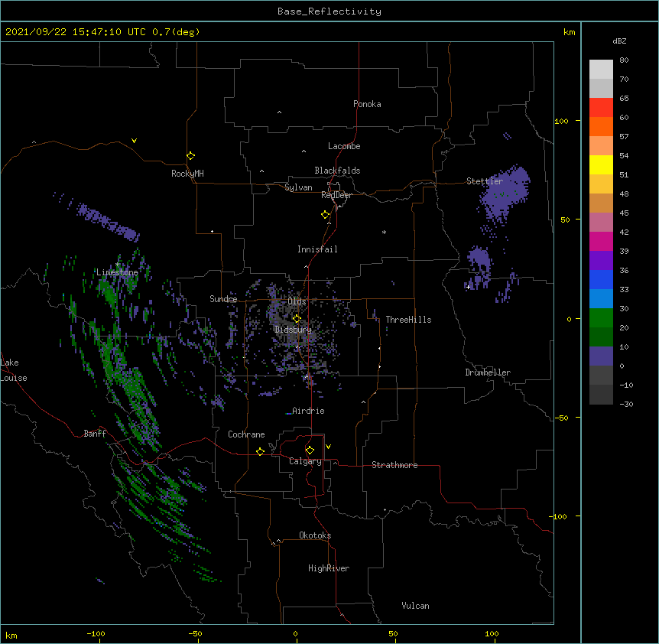Click the 80 value in the dBZ legend
The height and width of the screenshot is (644, 659).
tap(624, 60)
